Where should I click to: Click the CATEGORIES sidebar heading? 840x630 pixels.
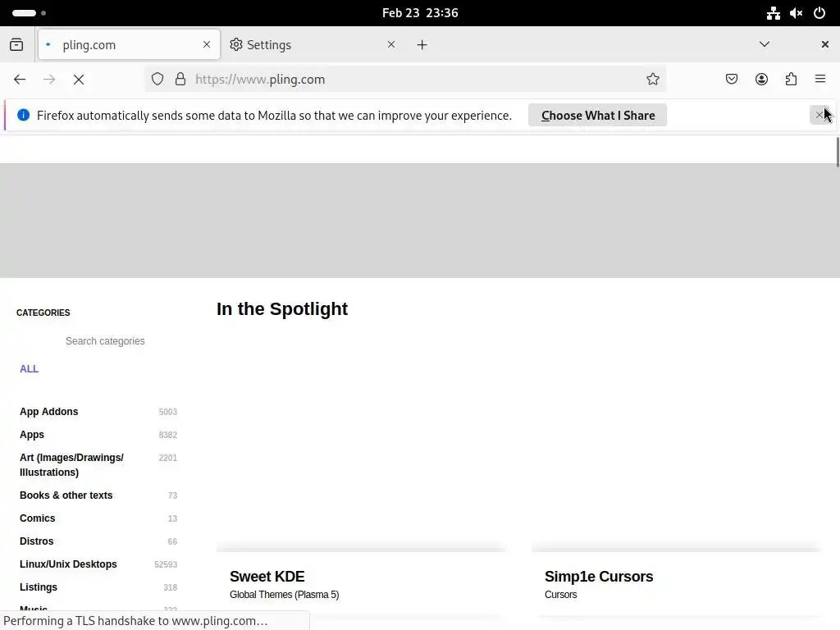[x=43, y=313]
